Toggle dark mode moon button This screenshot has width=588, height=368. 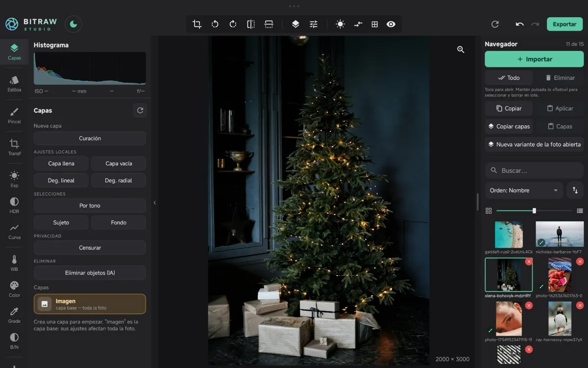[x=73, y=24]
